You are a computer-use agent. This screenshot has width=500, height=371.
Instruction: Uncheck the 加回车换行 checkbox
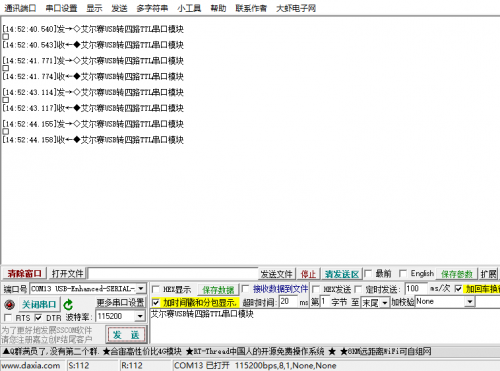pos(458,289)
